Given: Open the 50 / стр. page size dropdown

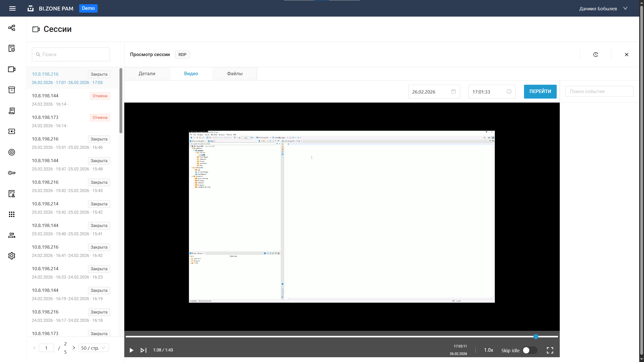Looking at the screenshot, I should tap(93, 348).
